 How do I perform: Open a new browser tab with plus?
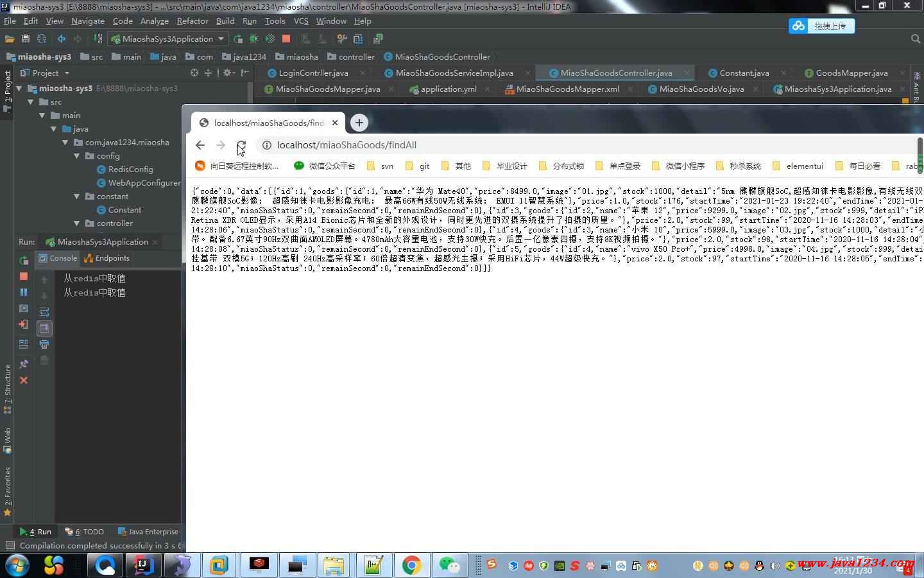click(359, 123)
